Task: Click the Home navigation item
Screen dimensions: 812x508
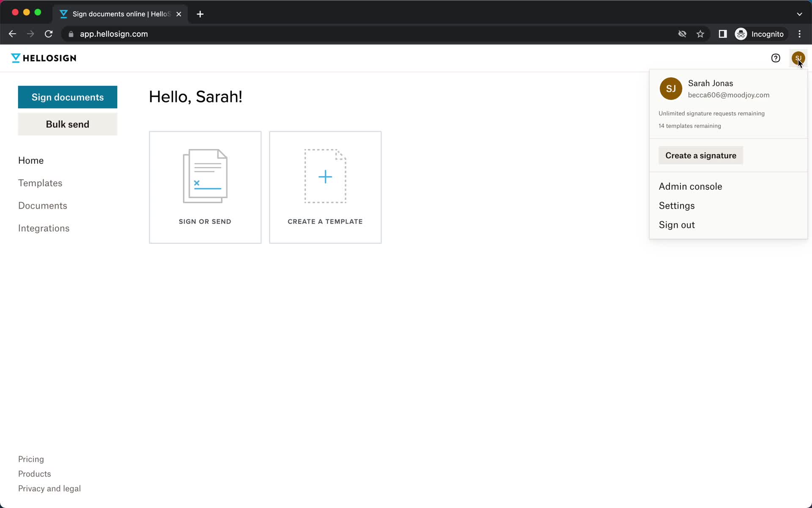Action: pos(31,160)
